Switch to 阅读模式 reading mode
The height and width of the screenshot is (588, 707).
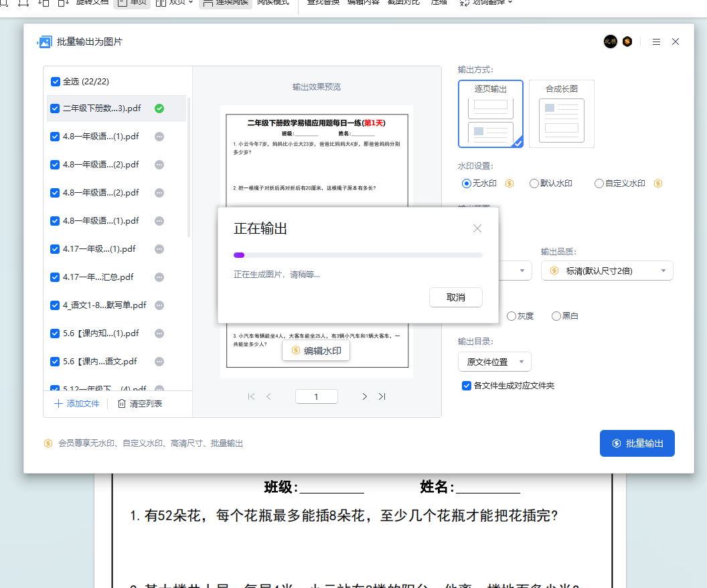coord(274,3)
